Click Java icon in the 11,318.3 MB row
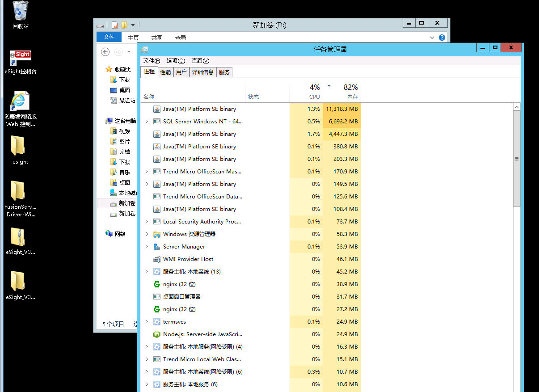Image resolution: width=539 pixels, height=392 pixels. [157, 109]
